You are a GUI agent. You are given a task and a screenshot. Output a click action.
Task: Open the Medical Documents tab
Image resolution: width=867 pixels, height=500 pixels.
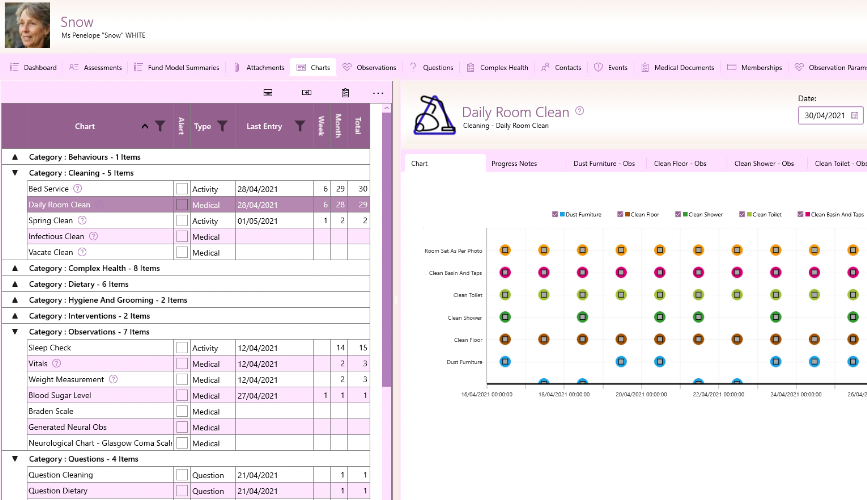click(677, 67)
